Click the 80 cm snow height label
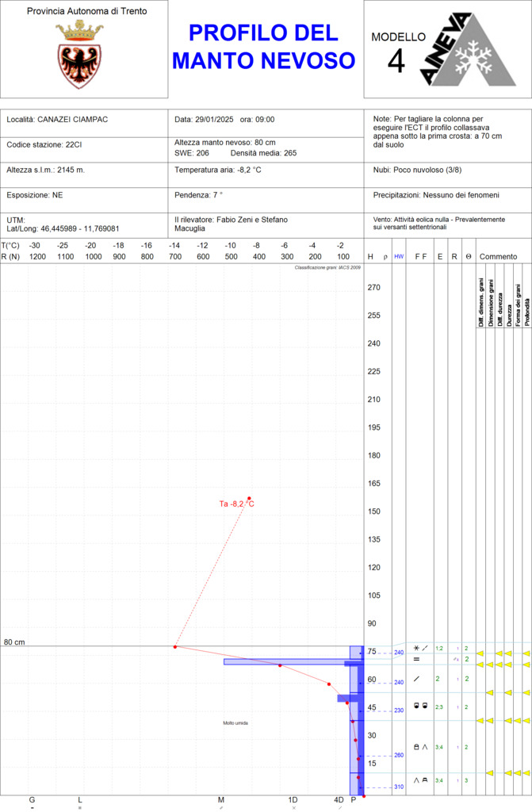532x812 pixels. click(14, 642)
